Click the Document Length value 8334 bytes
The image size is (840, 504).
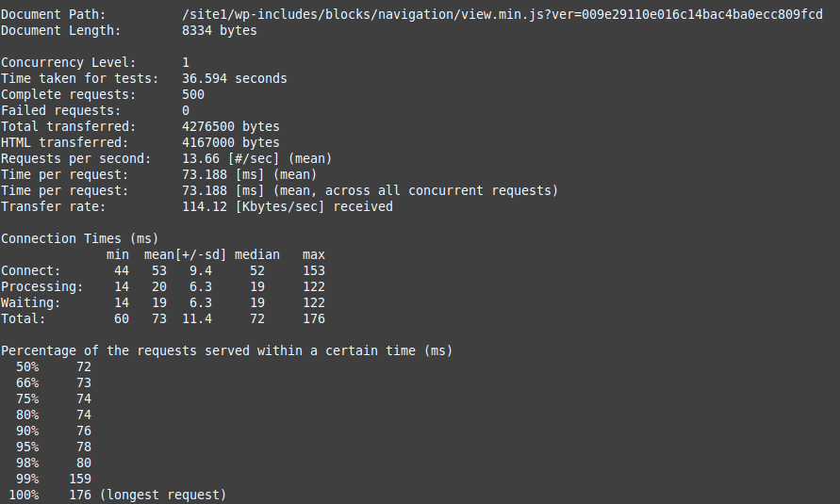[219, 30]
